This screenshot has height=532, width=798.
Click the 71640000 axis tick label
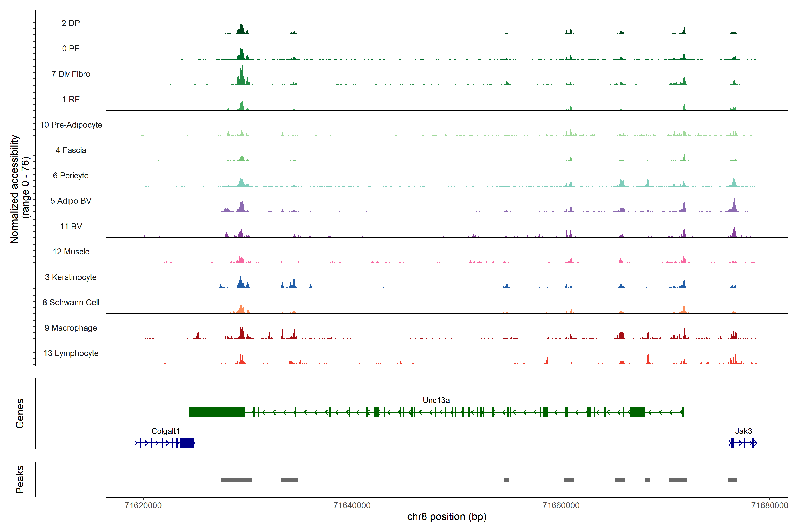coord(352,506)
